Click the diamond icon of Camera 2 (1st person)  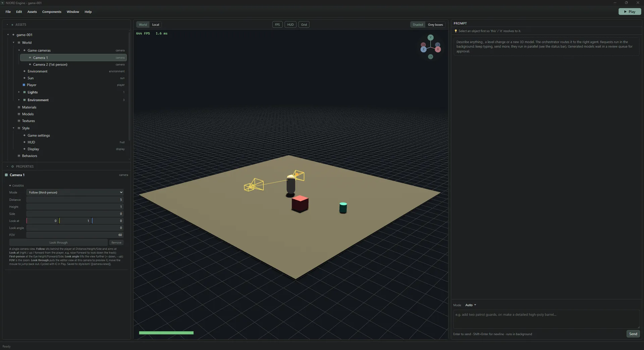[30, 64]
